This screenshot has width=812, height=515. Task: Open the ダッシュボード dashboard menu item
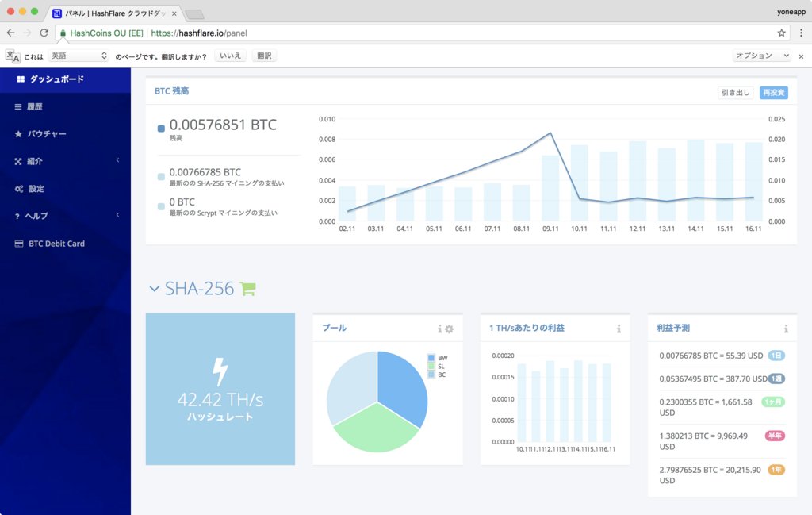coord(65,79)
